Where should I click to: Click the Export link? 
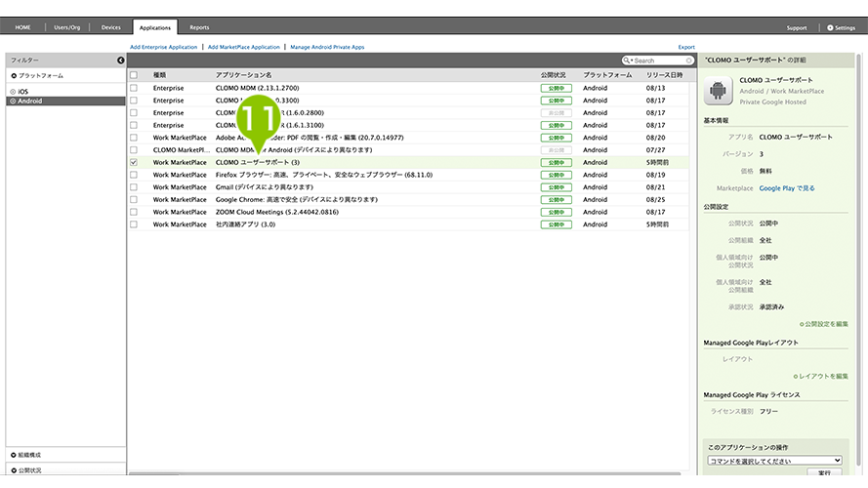tap(686, 47)
